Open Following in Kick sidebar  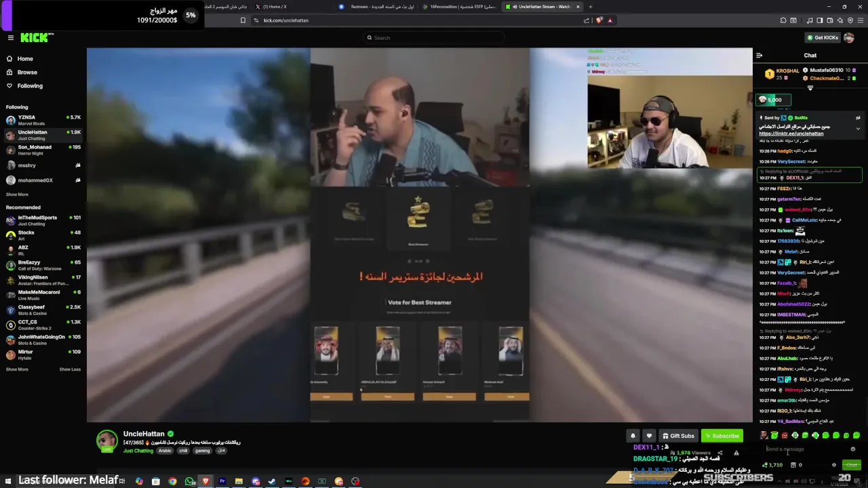click(30, 86)
